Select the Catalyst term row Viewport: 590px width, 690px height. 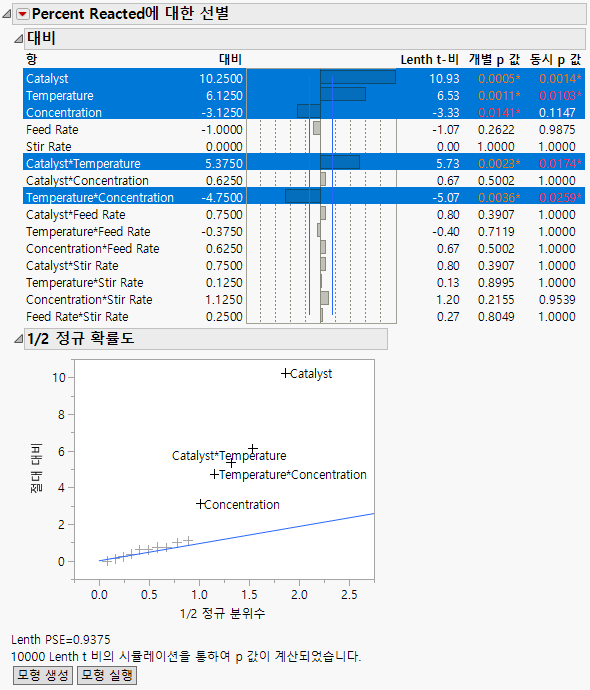(304, 78)
